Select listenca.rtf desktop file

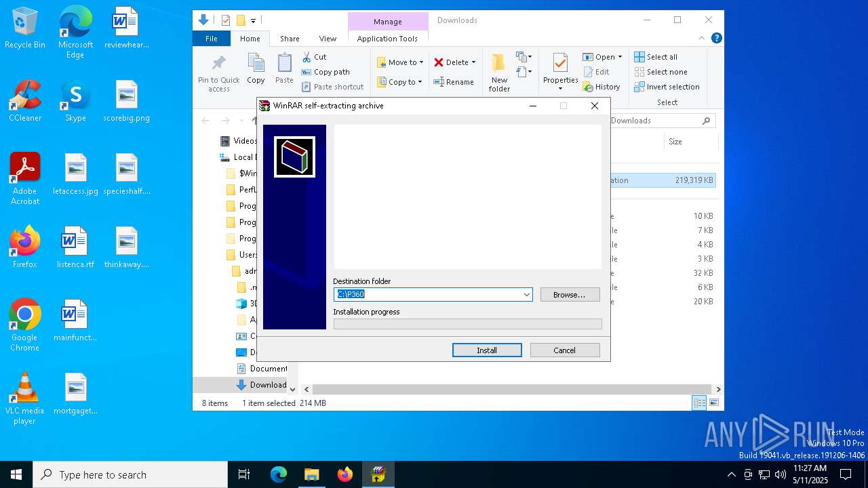(75, 248)
